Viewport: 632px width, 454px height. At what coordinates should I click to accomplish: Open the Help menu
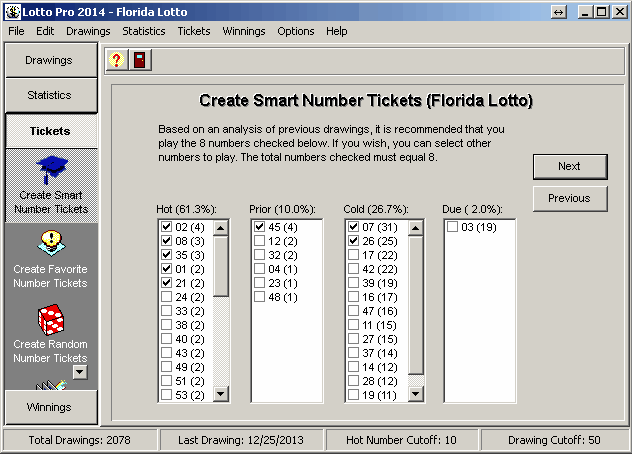[x=337, y=31]
